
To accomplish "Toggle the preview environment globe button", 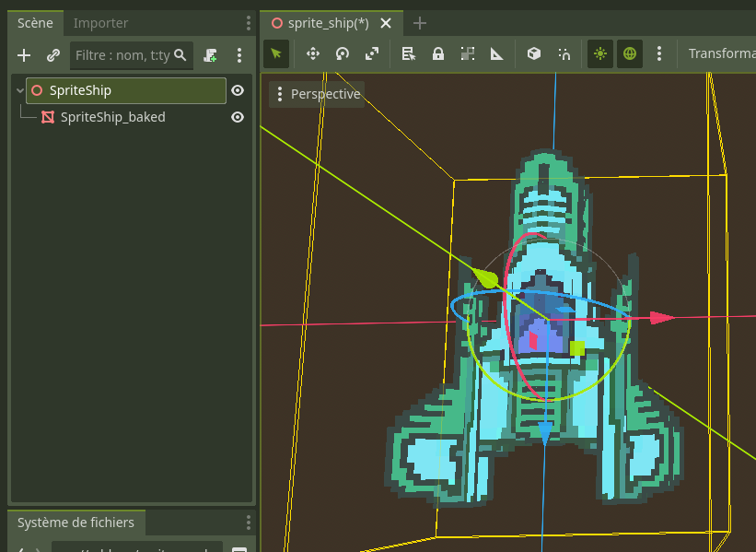I will tap(630, 53).
